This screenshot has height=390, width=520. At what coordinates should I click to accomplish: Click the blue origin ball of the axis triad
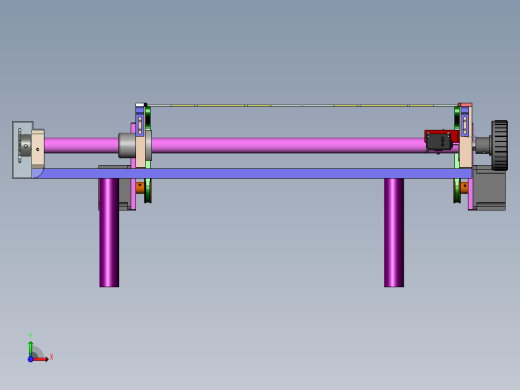pos(30,359)
